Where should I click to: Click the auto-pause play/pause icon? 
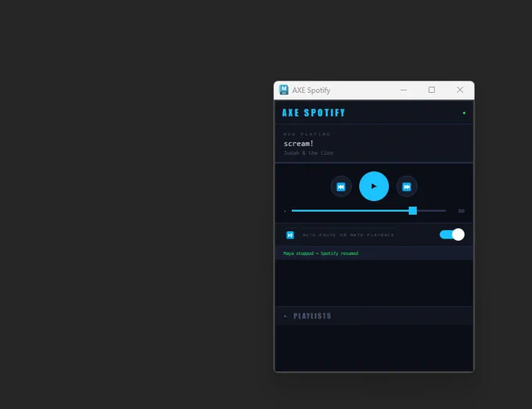[290, 235]
